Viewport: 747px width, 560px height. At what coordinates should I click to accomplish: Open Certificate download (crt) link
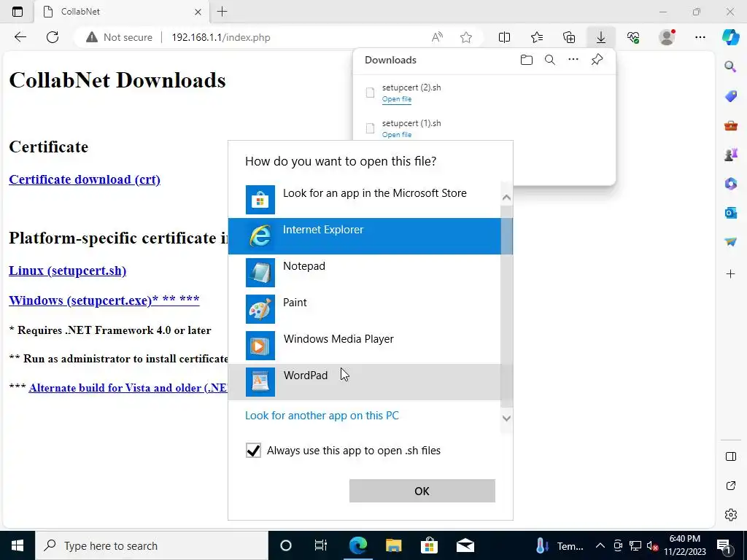coord(85,179)
